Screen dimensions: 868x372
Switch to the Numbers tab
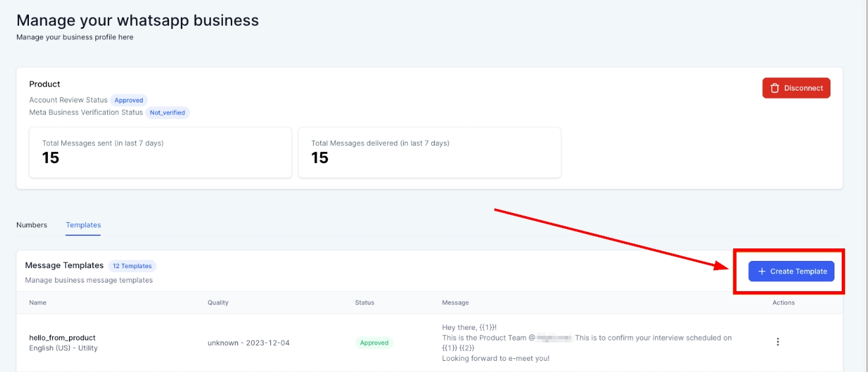32,225
